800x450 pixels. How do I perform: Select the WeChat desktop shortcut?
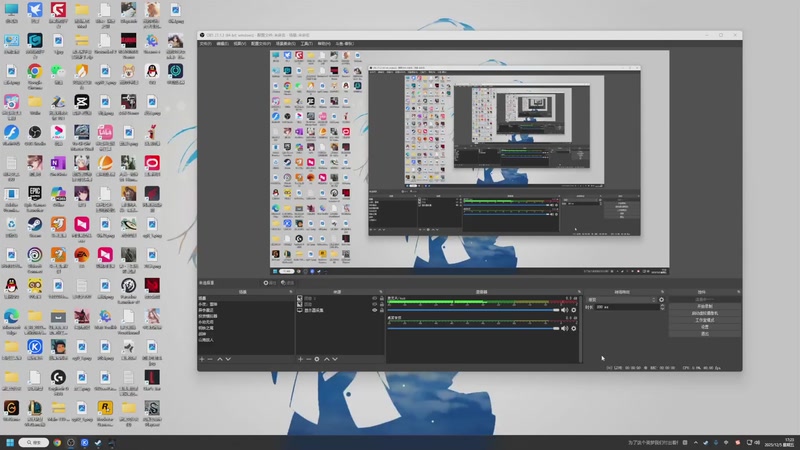click(58, 74)
